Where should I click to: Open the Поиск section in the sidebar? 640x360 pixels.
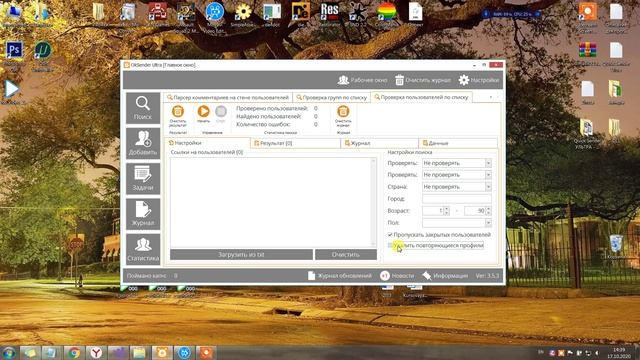pos(143,108)
